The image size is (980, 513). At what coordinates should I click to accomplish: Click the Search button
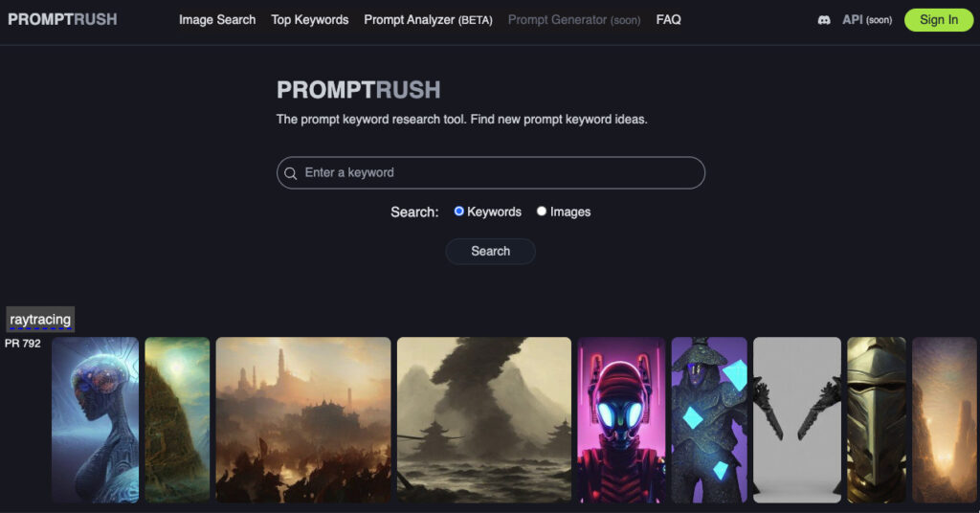click(491, 251)
